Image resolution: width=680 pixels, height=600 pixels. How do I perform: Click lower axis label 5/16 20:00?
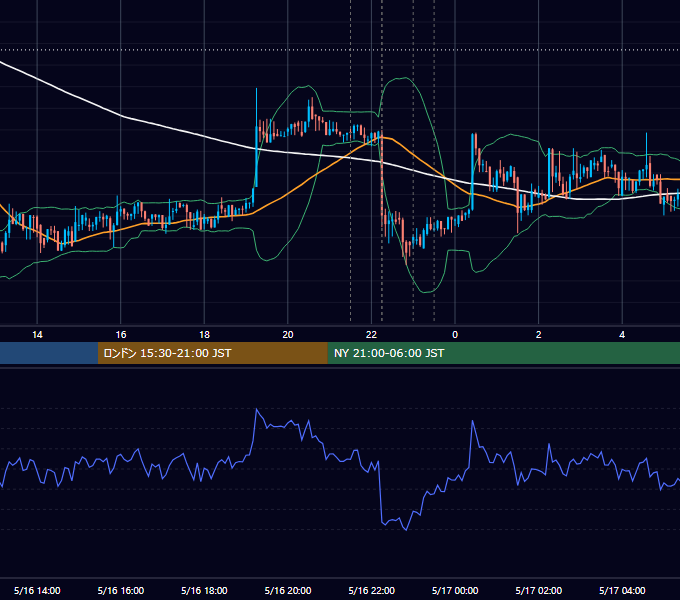click(x=288, y=590)
